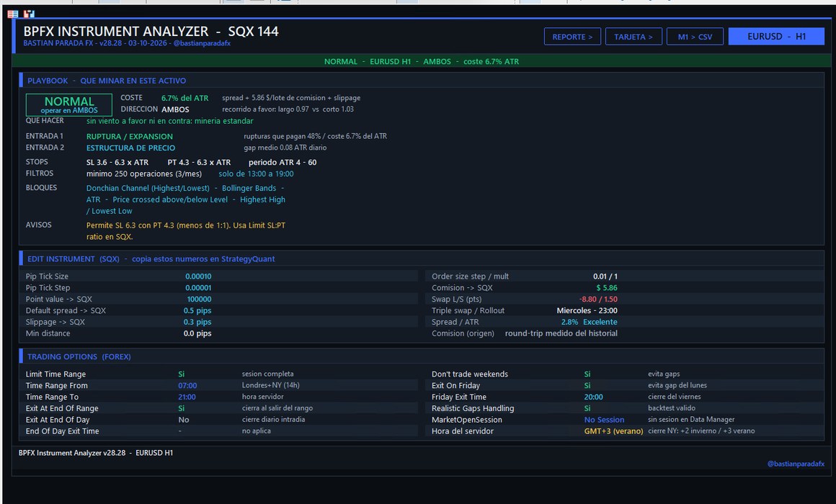Click the Bollinger Bands block
This screenshot has height=504, width=836.
pyautogui.click(x=249, y=188)
